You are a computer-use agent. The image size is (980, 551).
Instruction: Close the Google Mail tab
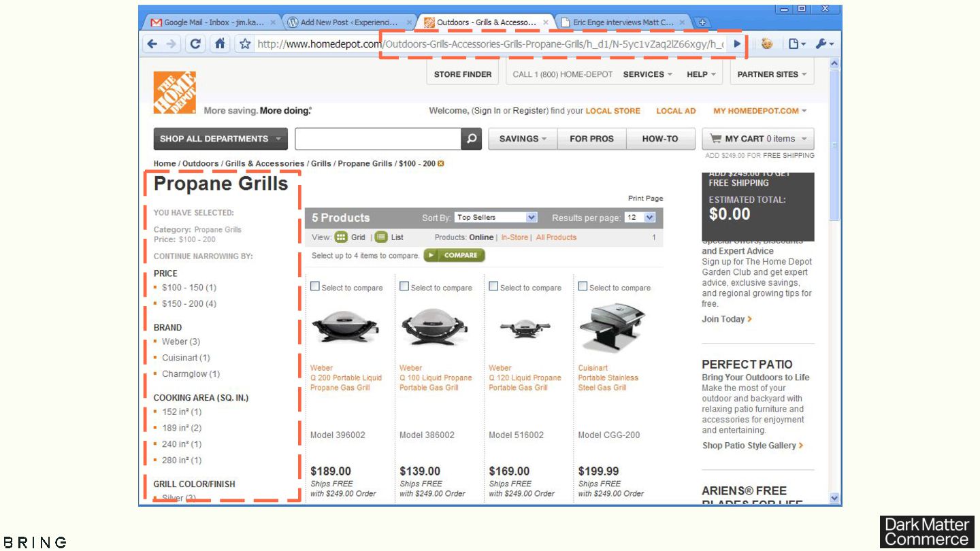coord(273,22)
